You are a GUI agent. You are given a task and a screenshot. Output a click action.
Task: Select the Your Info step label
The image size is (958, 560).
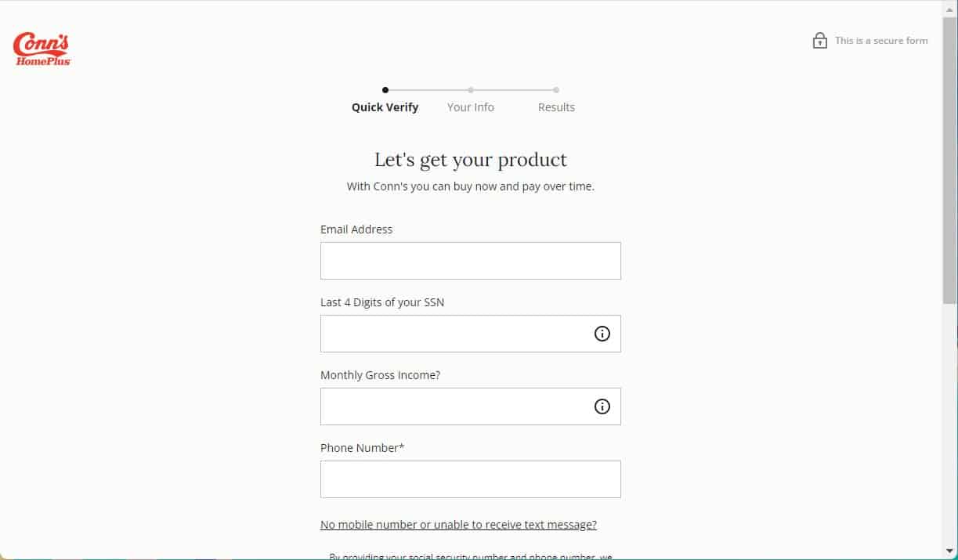point(470,107)
